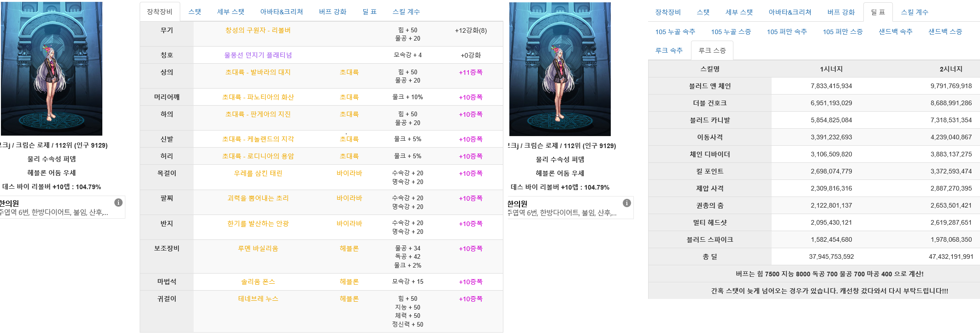This screenshot has height=334, width=980.
Task: Go to 버프 강화 tab in equipment panel
Action: (332, 12)
